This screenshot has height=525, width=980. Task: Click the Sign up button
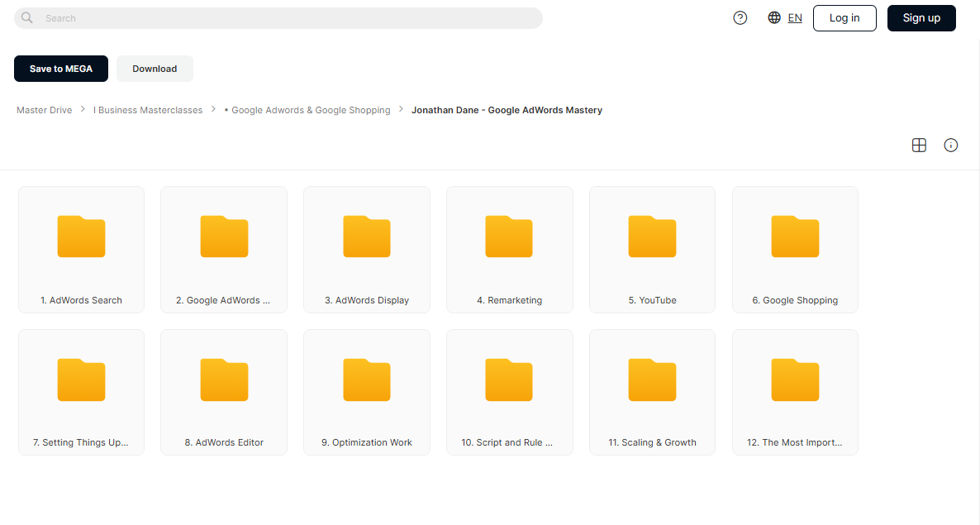(x=921, y=18)
